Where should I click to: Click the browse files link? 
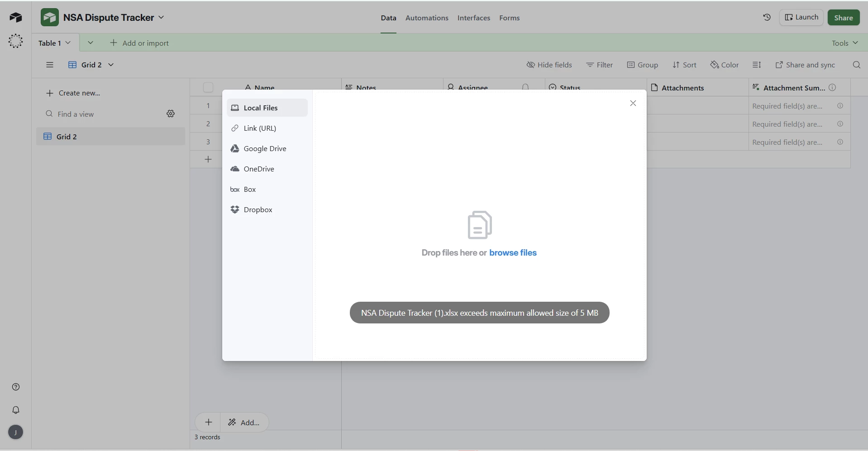[x=513, y=252]
